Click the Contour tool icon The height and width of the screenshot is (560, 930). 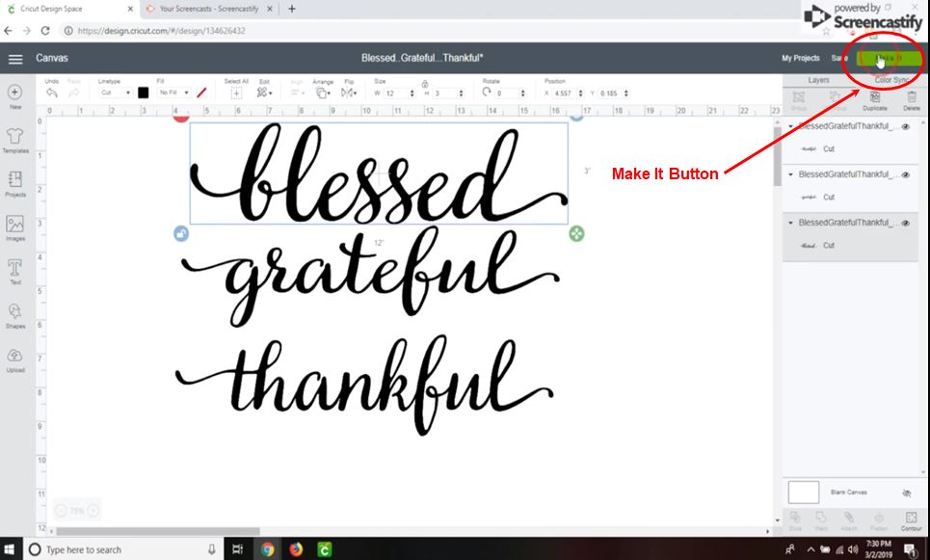click(x=911, y=518)
